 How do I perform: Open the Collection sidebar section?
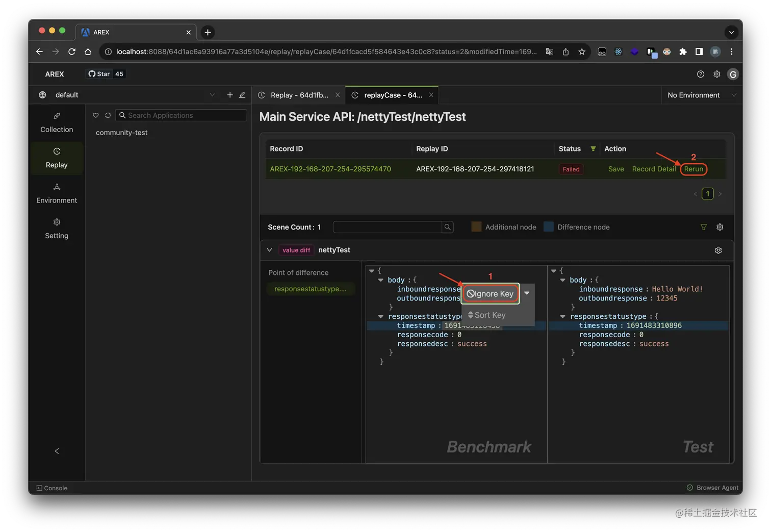coord(57,123)
